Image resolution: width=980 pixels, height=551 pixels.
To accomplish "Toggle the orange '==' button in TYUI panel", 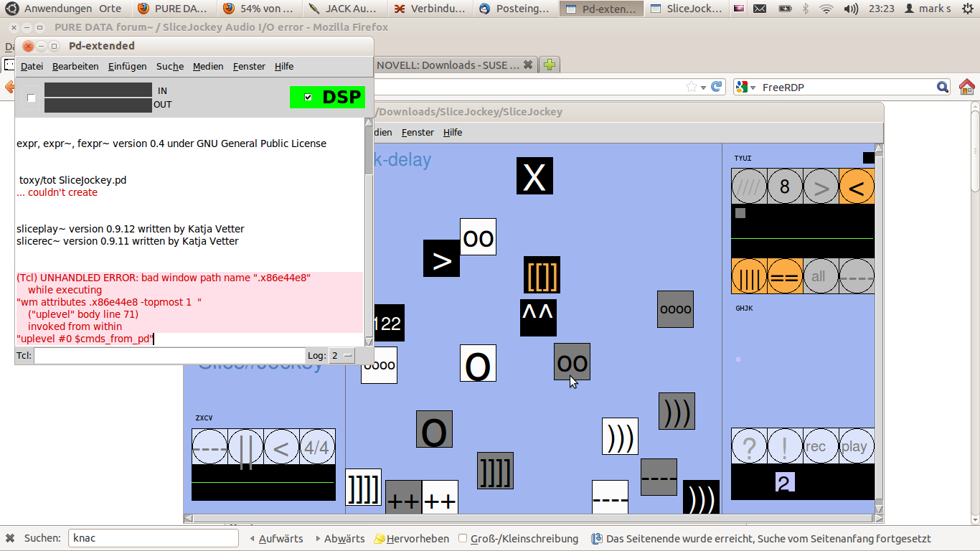I will coord(785,276).
